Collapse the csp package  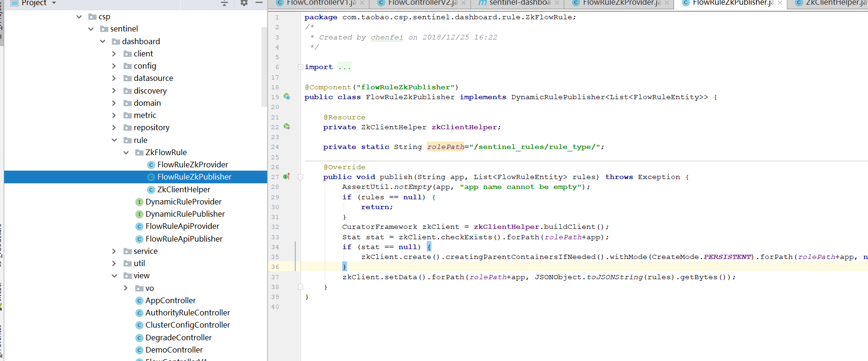pyautogui.click(x=79, y=17)
